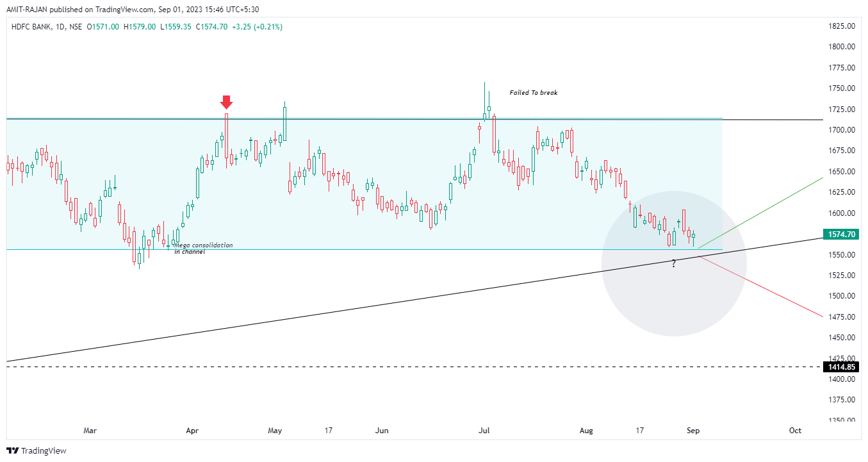This screenshot has width=868, height=462.
Task: Click the 1825.00 price axis label
Action: (x=841, y=26)
